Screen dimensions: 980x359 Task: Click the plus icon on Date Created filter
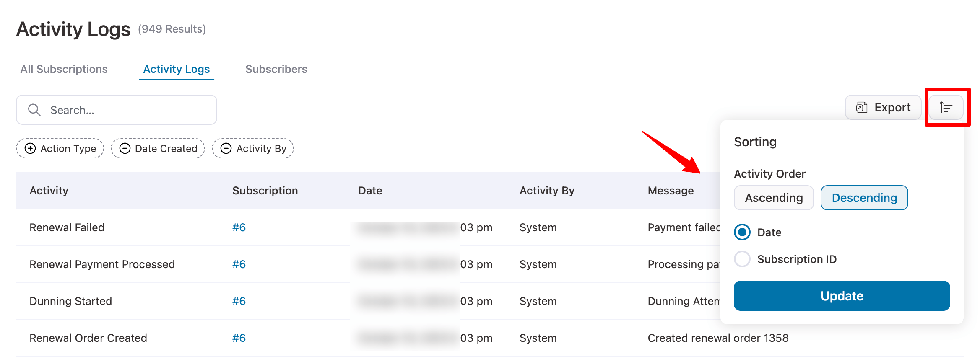click(125, 149)
